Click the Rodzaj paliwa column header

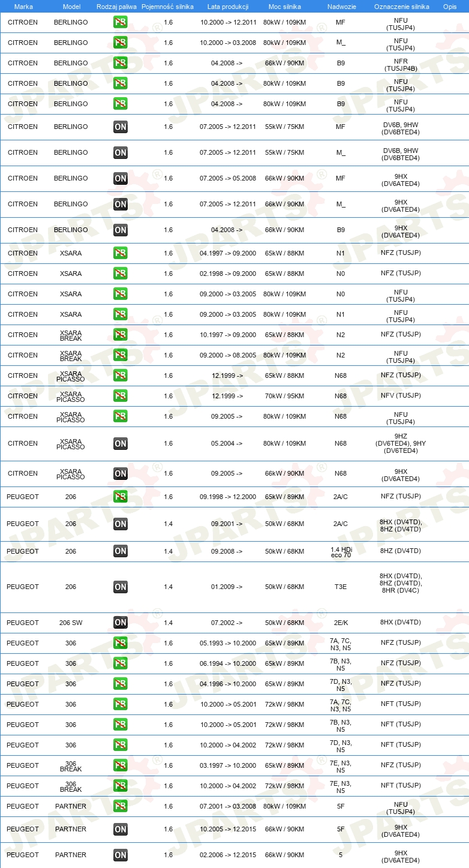pyautogui.click(x=117, y=7)
